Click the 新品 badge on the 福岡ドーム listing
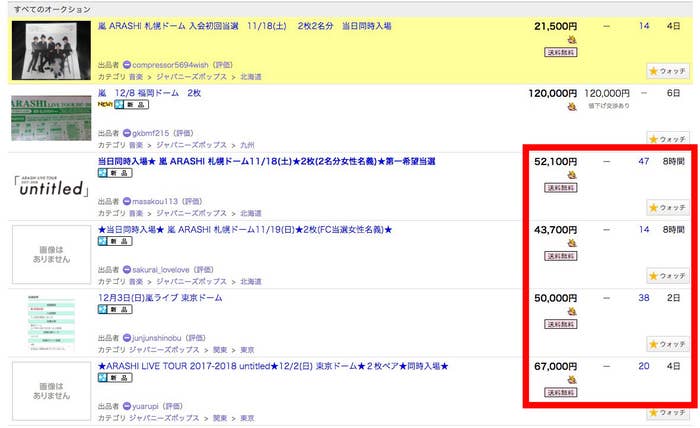The width and height of the screenshot is (700, 428). click(x=131, y=104)
